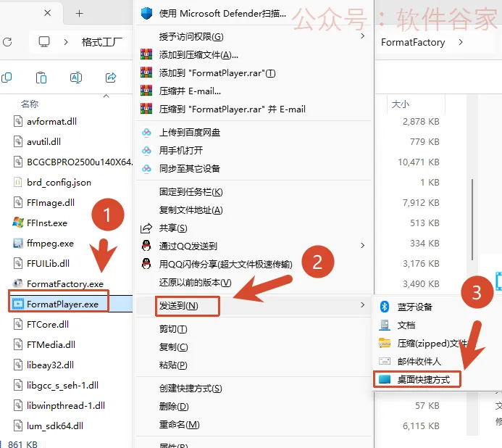The image size is (502, 448).
Task: Sort by the 名称 column header
Action: coord(30,104)
